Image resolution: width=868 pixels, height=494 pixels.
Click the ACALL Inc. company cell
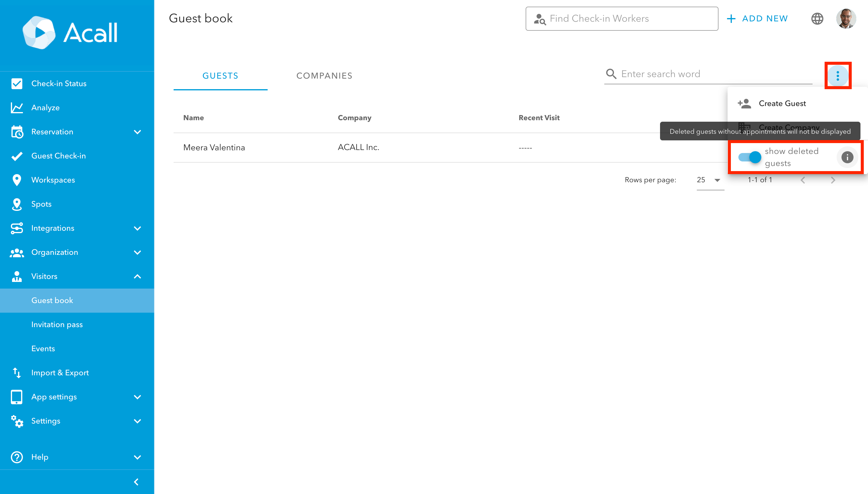[x=358, y=147]
